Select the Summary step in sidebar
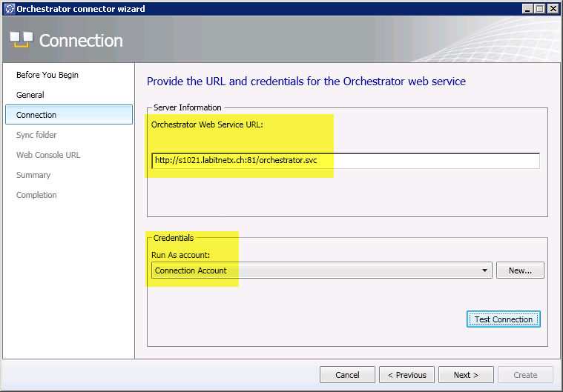Screen dimensions: 563x392 pyautogui.click(x=33, y=175)
